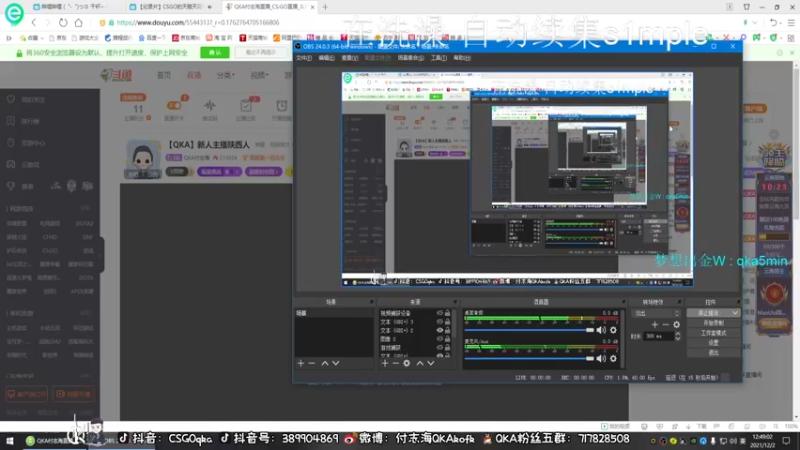800x450 pixels.
Task: Move the selected source up
Action: [x=419, y=363]
